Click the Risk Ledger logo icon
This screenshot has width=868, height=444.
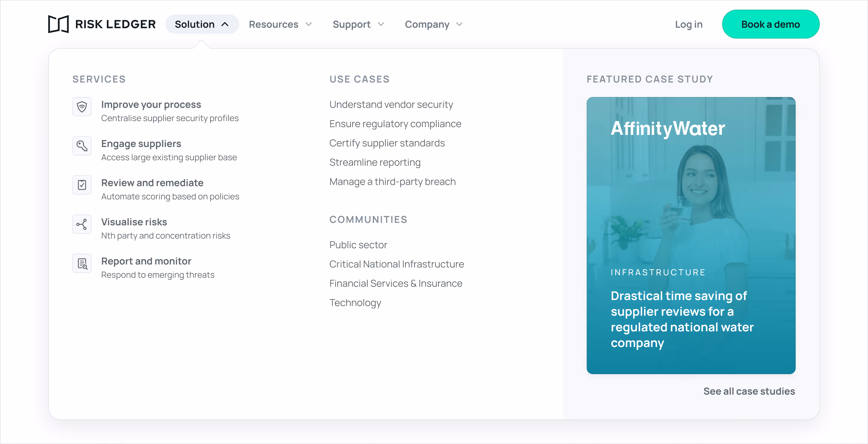click(58, 24)
